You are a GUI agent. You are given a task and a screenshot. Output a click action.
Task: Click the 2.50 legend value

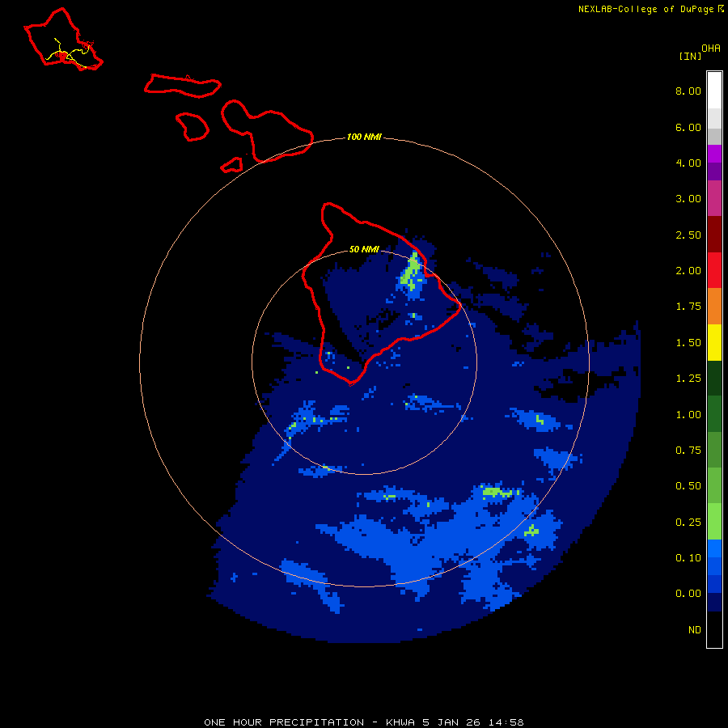tap(688, 235)
